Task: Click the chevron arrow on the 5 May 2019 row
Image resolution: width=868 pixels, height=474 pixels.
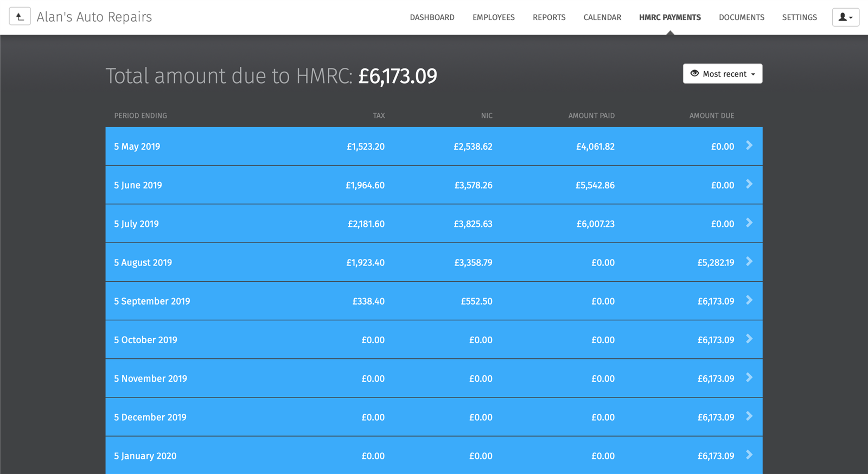Action: (749, 146)
